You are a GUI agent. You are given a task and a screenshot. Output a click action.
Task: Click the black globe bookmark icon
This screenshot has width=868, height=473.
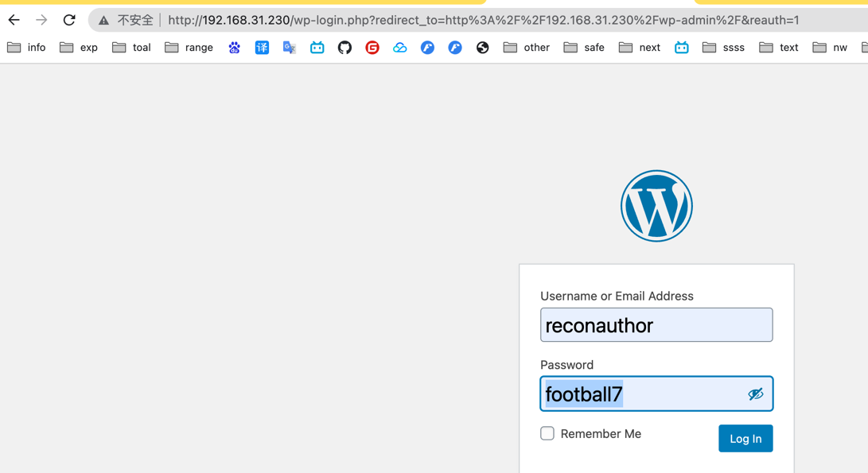(482, 48)
